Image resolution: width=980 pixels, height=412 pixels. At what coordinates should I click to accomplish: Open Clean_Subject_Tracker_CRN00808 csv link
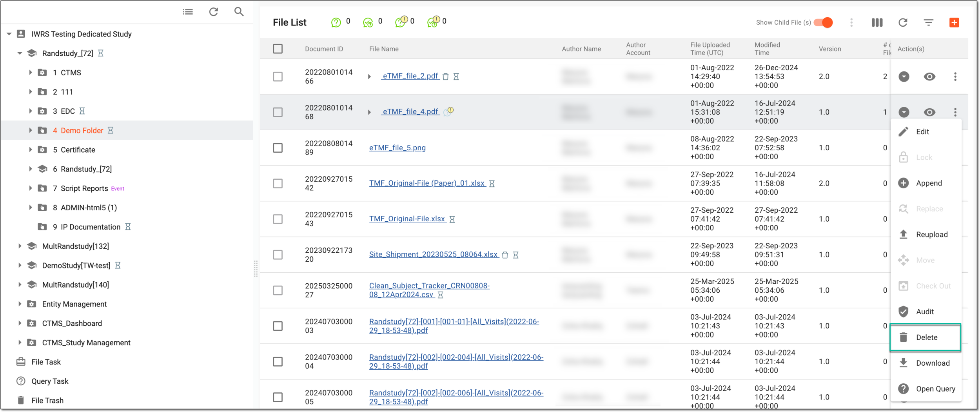[x=429, y=290]
